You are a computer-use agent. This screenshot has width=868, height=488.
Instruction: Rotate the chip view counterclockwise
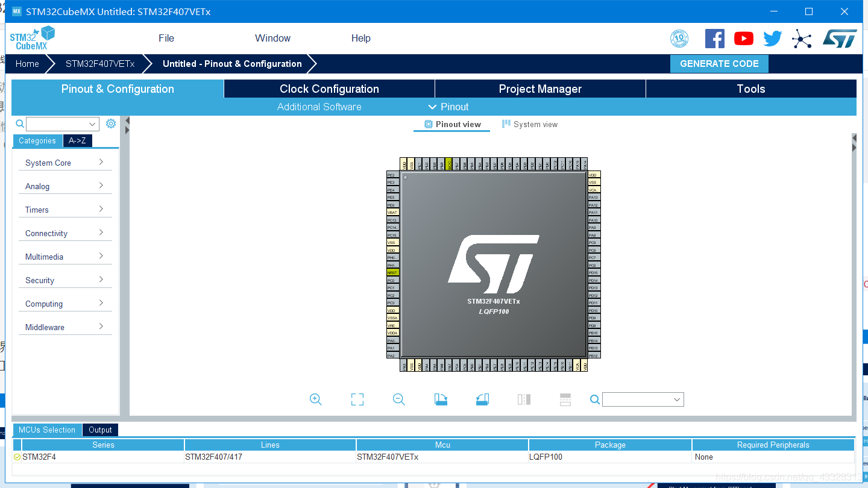[x=482, y=399]
